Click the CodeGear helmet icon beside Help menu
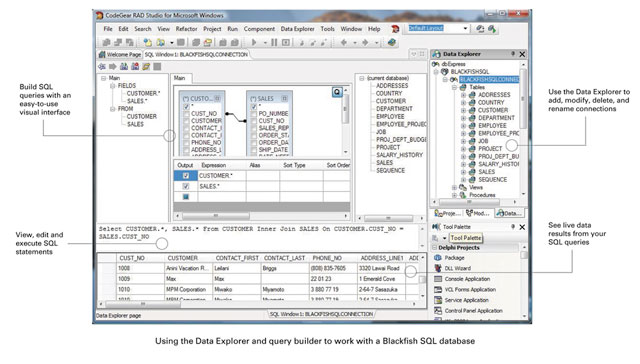Viewport: 640px width, 364px height. click(x=395, y=29)
